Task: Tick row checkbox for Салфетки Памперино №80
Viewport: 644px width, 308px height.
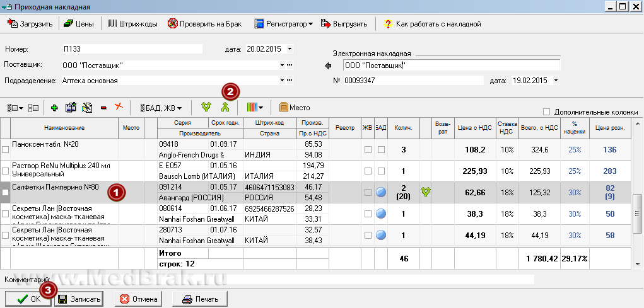Action: tap(5, 192)
